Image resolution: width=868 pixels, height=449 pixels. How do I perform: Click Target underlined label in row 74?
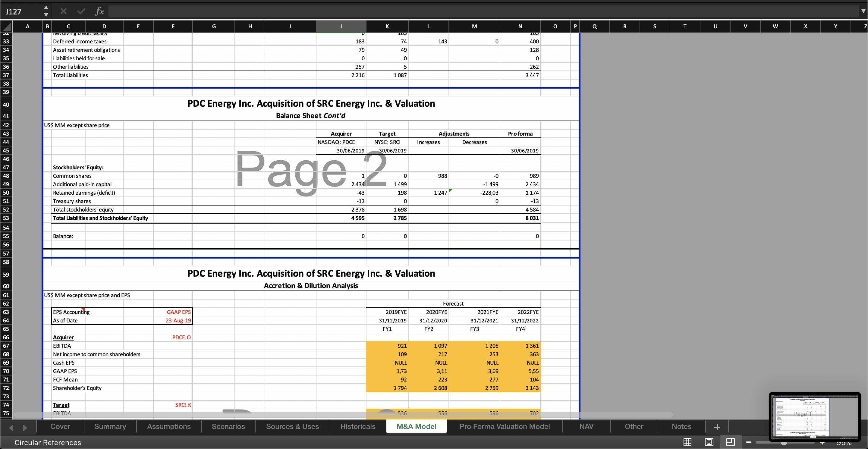[61, 404]
